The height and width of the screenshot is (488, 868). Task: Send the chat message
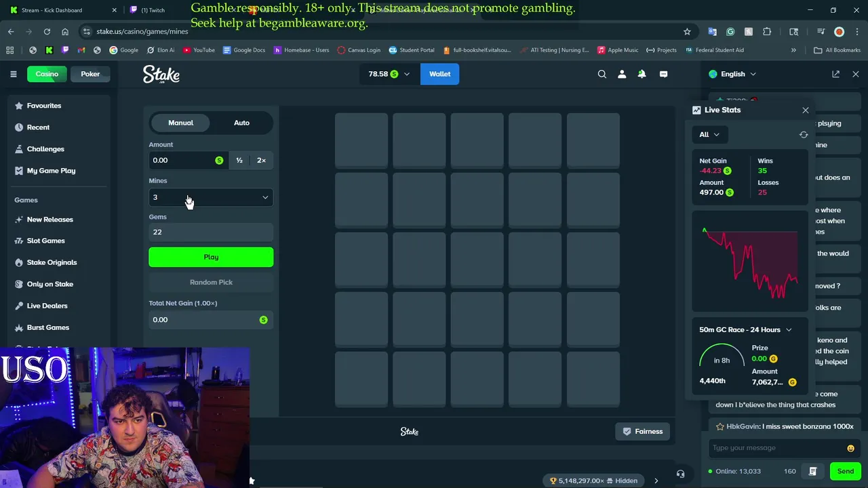(x=845, y=471)
